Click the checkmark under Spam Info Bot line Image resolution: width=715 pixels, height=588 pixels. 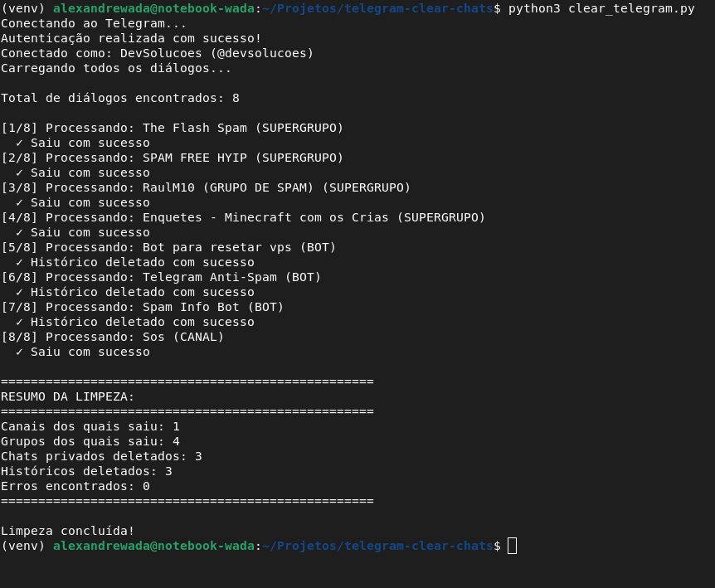(x=19, y=322)
